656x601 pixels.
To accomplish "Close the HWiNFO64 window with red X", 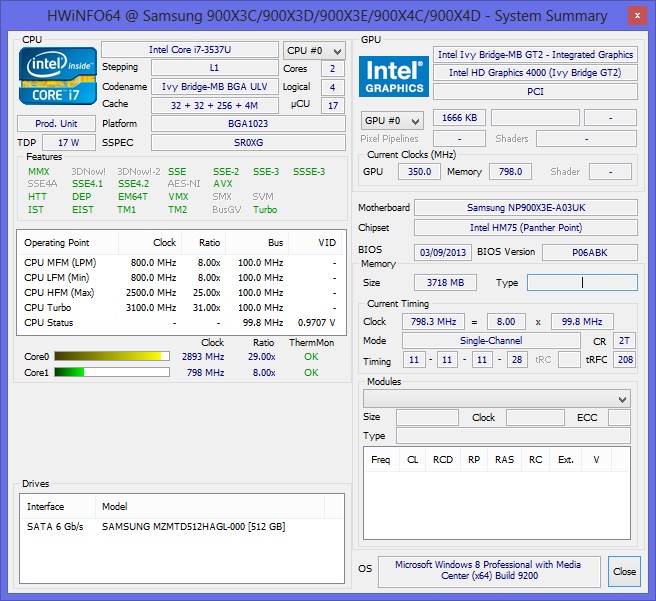I will (637, 16).
